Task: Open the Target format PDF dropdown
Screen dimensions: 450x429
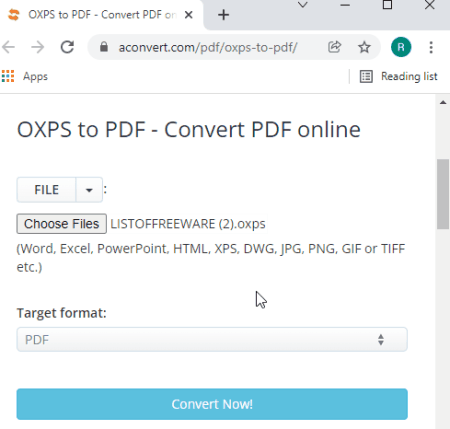Action: tap(212, 340)
